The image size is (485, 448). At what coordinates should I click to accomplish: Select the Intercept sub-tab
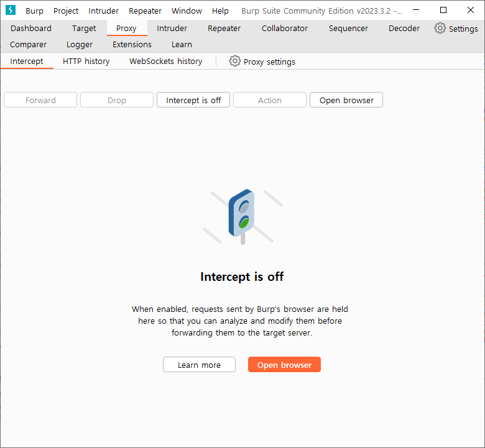tap(27, 62)
